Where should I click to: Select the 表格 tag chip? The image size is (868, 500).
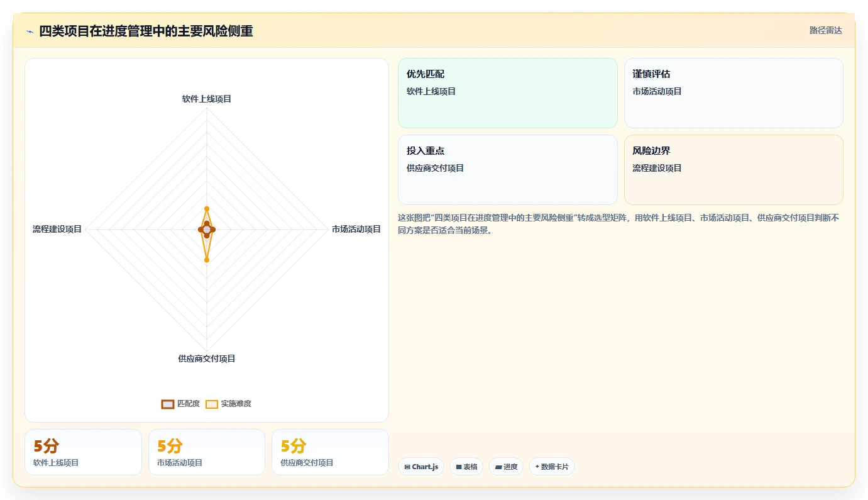click(466, 467)
